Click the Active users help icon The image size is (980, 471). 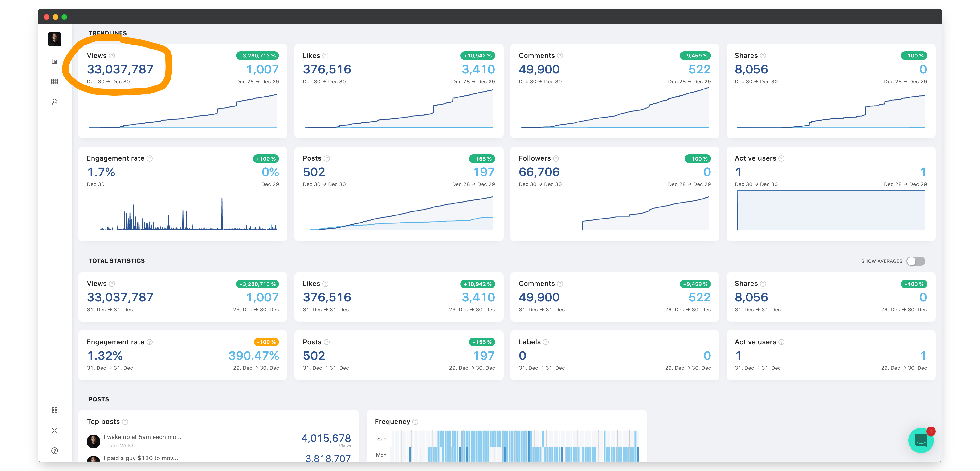(782, 158)
